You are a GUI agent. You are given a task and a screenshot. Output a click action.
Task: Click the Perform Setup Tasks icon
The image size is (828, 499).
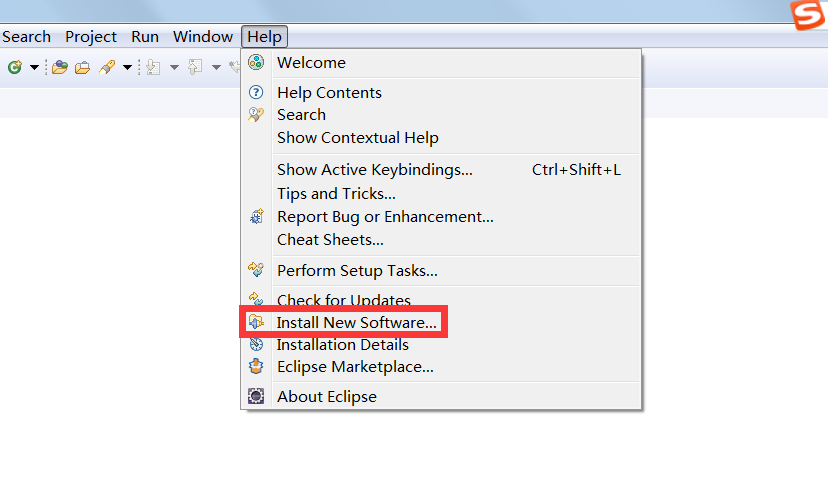coord(256,270)
